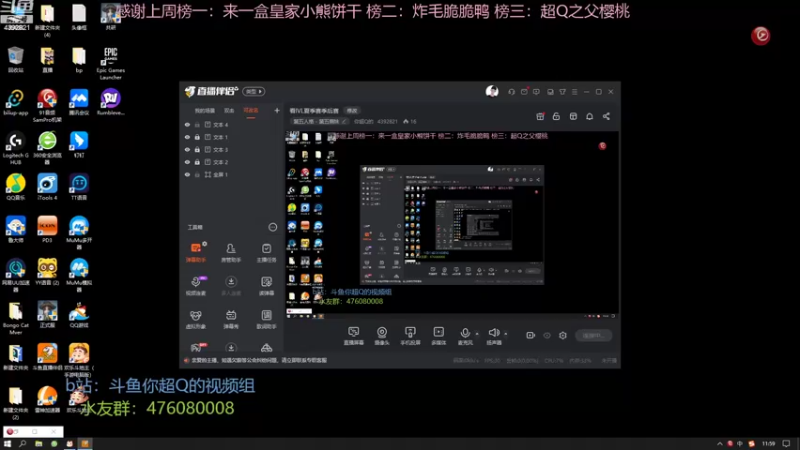Screen dimensions: 800x450
Task: Open settings gear in the streaming app
Action: click(x=563, y=335)
